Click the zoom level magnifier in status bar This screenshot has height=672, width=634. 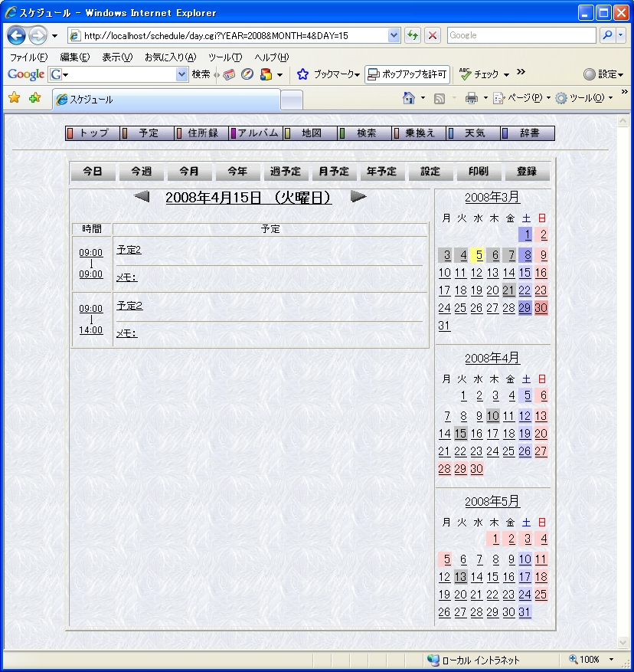(574, 659)
